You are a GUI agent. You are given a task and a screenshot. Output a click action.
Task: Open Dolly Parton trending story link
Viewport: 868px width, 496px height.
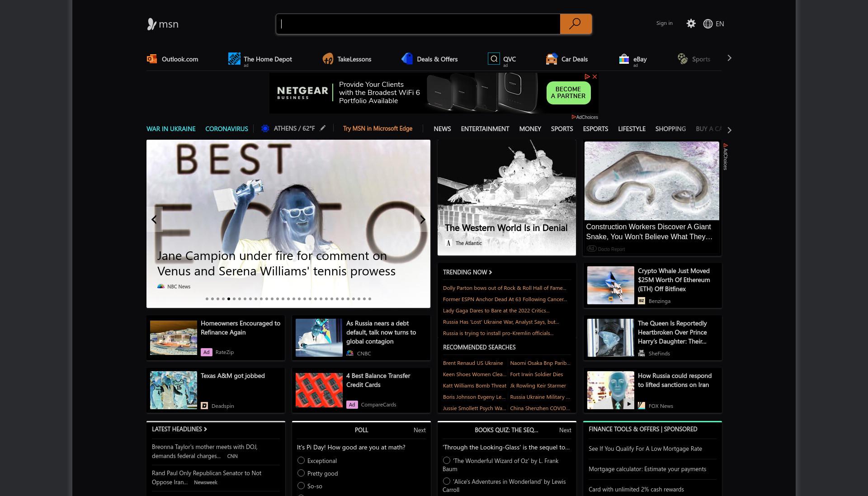(505, 288)
